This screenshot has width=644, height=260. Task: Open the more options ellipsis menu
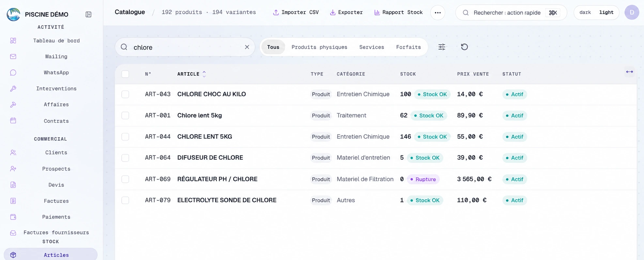(x=438, y=13)
